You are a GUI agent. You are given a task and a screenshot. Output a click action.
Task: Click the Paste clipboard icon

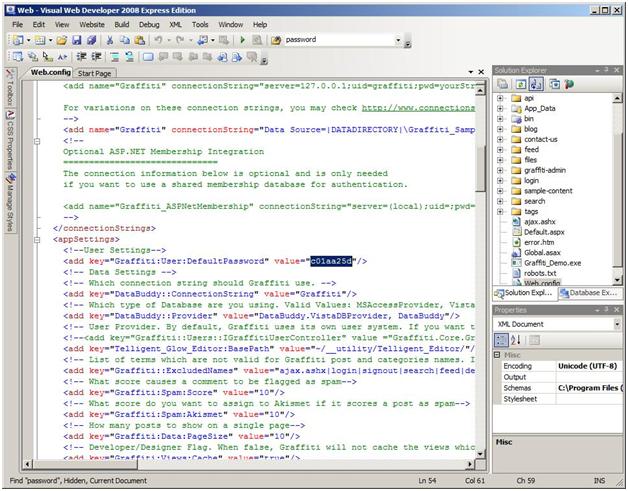tap(139, 40)
